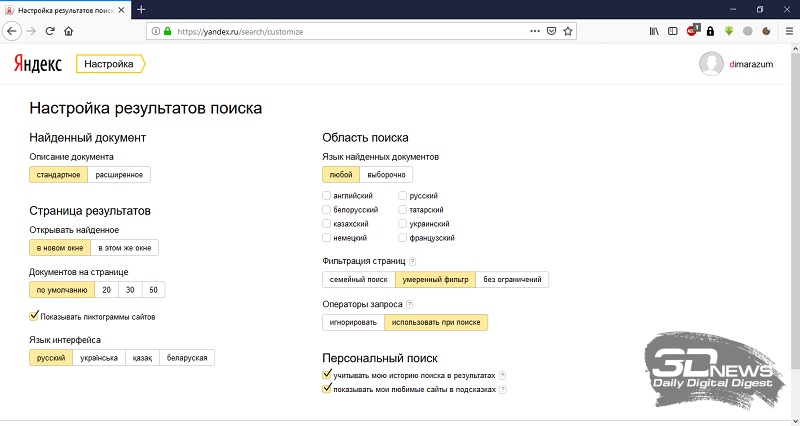
Task: Check the русский document language box
Action: pos(403,195)
